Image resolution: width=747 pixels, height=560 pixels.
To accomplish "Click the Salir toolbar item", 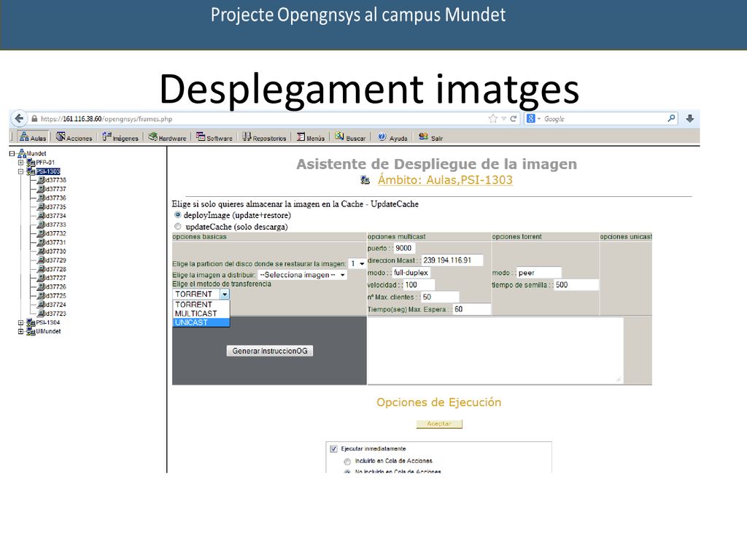I will pyautogui.click(x=431, y=137).
